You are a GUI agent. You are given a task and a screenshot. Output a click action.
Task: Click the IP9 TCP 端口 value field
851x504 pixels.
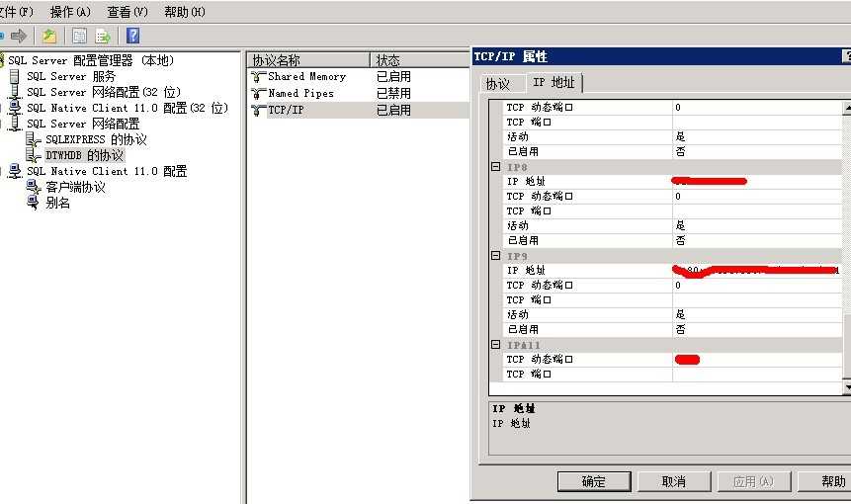(x=757, y=300)
